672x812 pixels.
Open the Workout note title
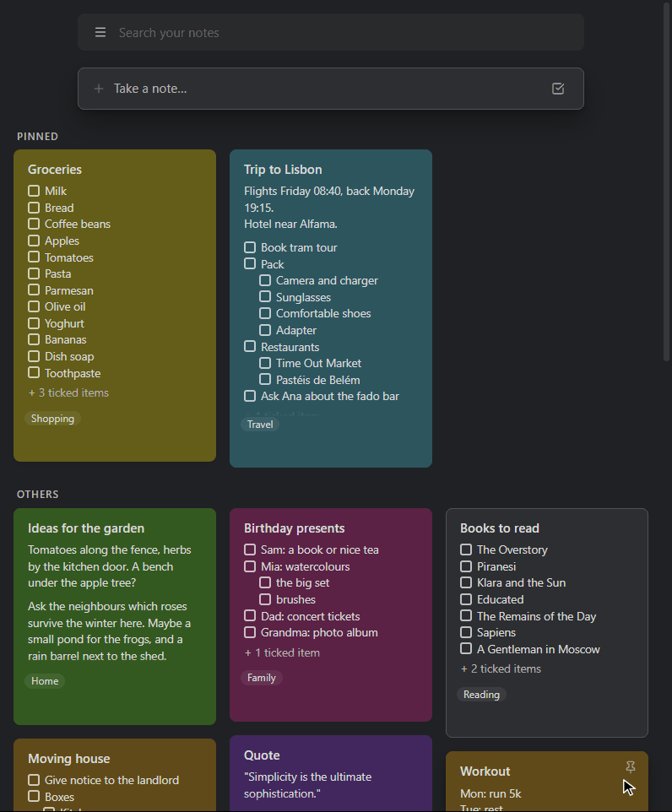[x=485, y=771]
